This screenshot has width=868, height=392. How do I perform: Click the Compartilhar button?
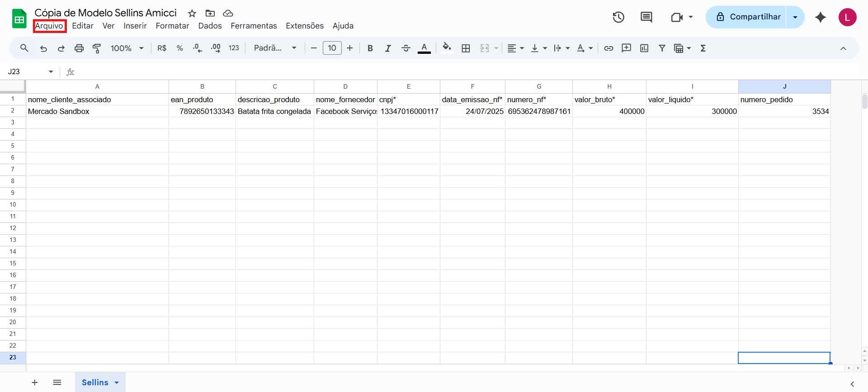click(748, 17)
